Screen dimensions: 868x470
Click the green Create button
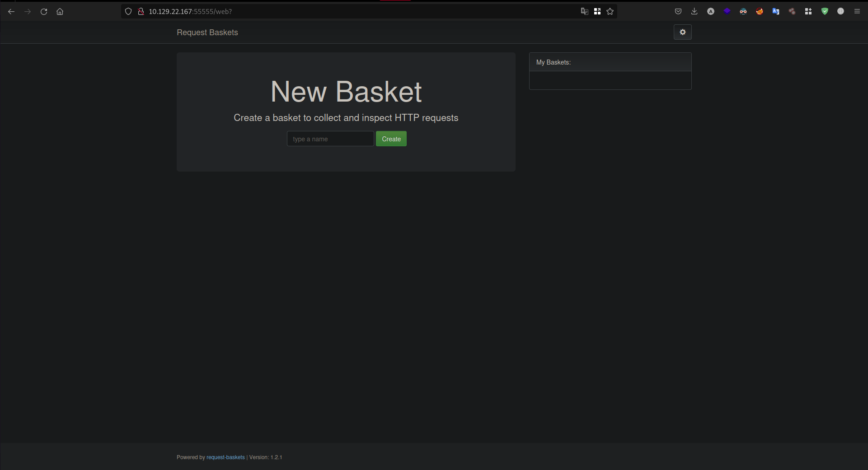point(391,139)
